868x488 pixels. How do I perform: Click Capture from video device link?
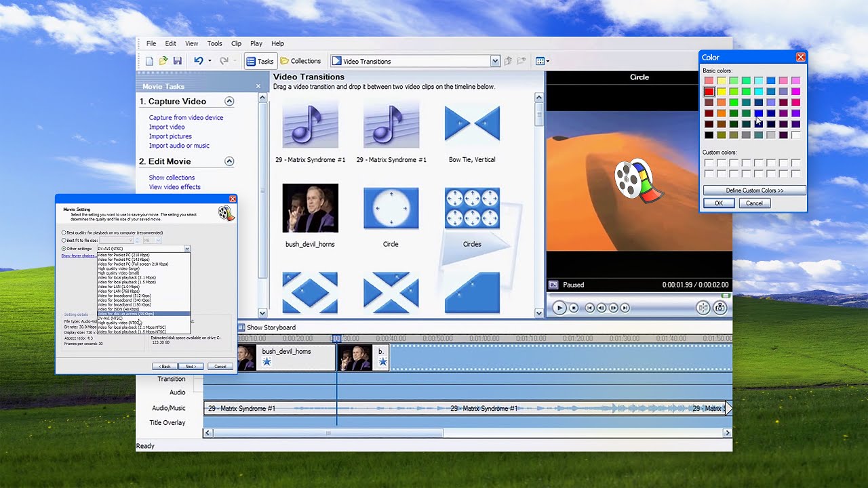[x=186, y=117]
